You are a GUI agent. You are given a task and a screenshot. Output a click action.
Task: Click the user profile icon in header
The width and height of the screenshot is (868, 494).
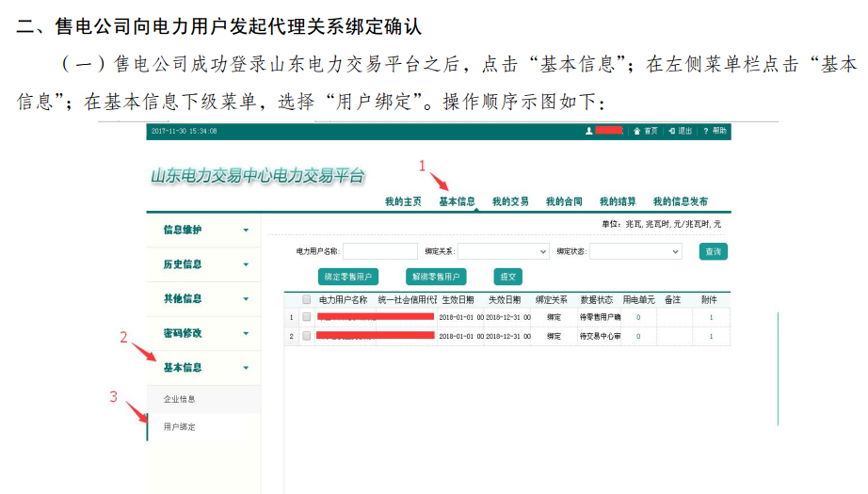589,131
